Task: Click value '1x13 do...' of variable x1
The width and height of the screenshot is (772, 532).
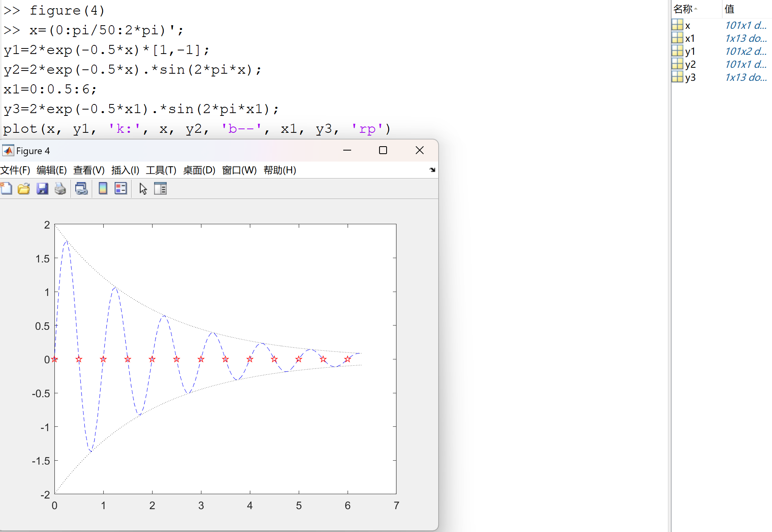Action: pyautogui.click(x=746, y=38)
